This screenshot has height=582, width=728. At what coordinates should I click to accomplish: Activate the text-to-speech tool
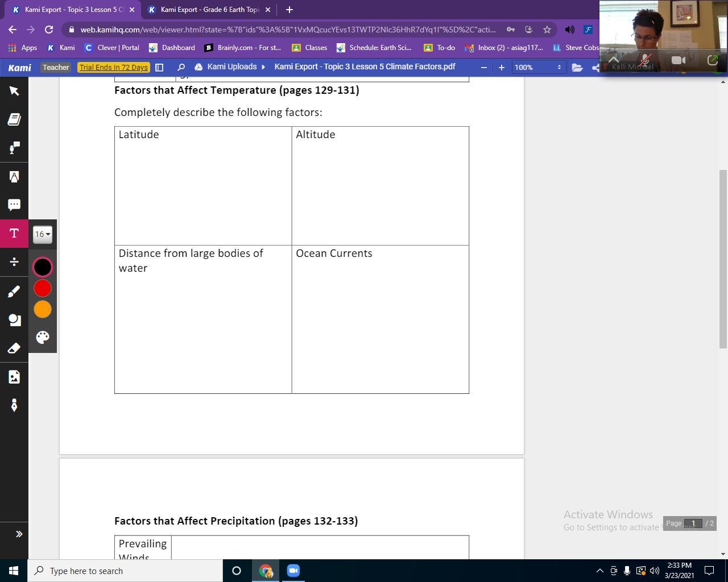coord(14,148)
